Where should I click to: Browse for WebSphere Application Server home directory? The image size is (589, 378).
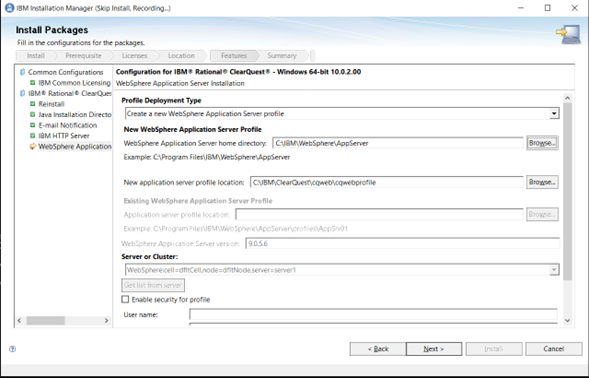[542, 143]
